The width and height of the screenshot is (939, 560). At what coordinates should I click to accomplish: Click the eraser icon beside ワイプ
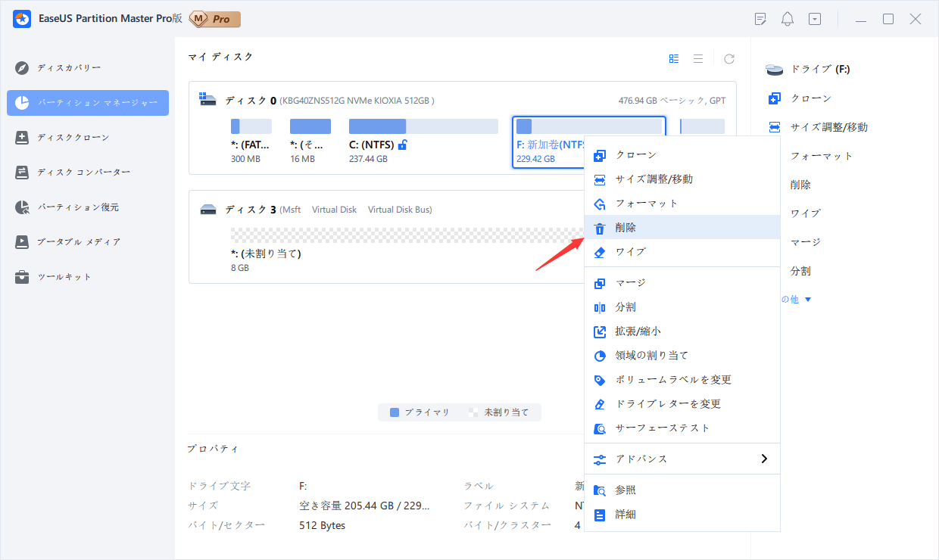click(x=600, y=252)
